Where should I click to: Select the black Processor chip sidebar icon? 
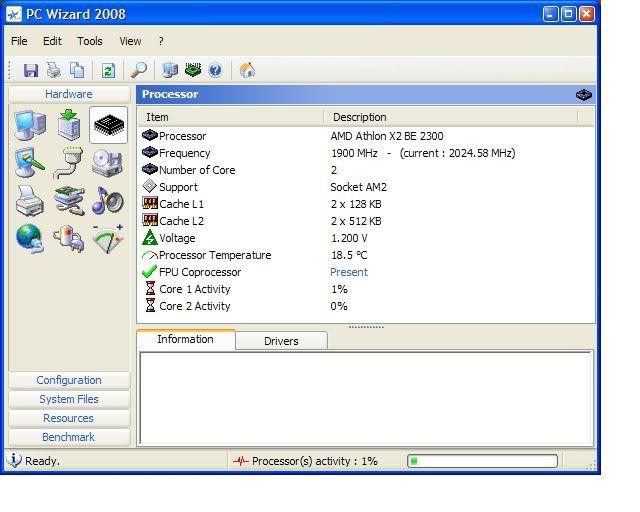(x=108, y=125)
